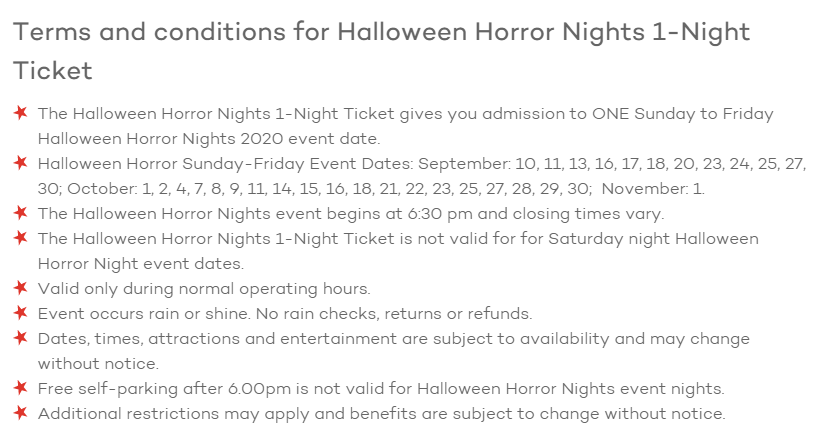Viewport: 814px width, 447px height.
Task: Click star bullet beside 'not valid for Saturday' item
Action: click(x=20, y=238)
